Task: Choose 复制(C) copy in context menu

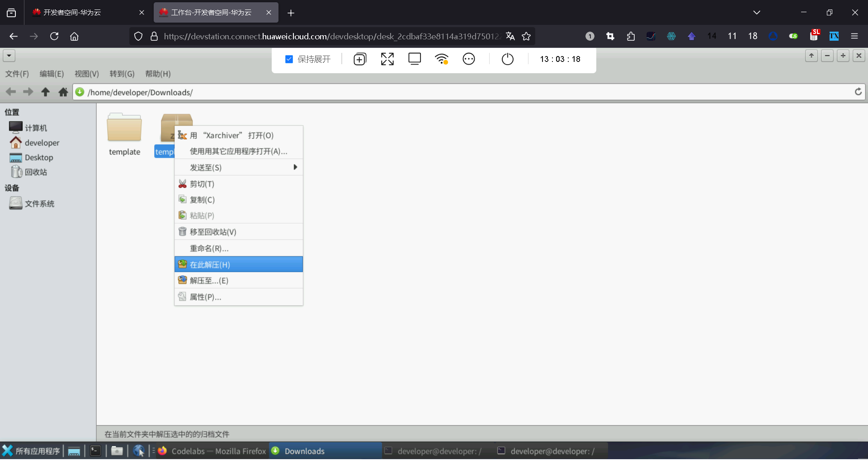Action: (239, 199)
